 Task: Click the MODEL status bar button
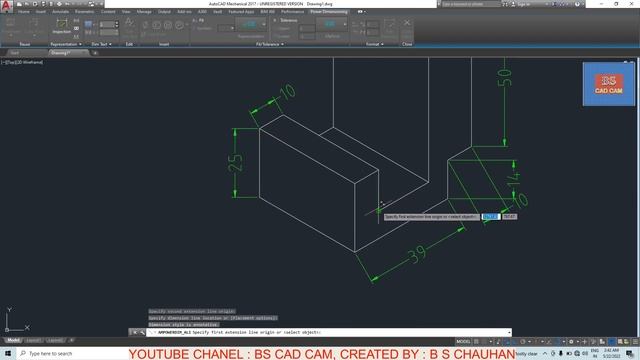coord(463,342)
